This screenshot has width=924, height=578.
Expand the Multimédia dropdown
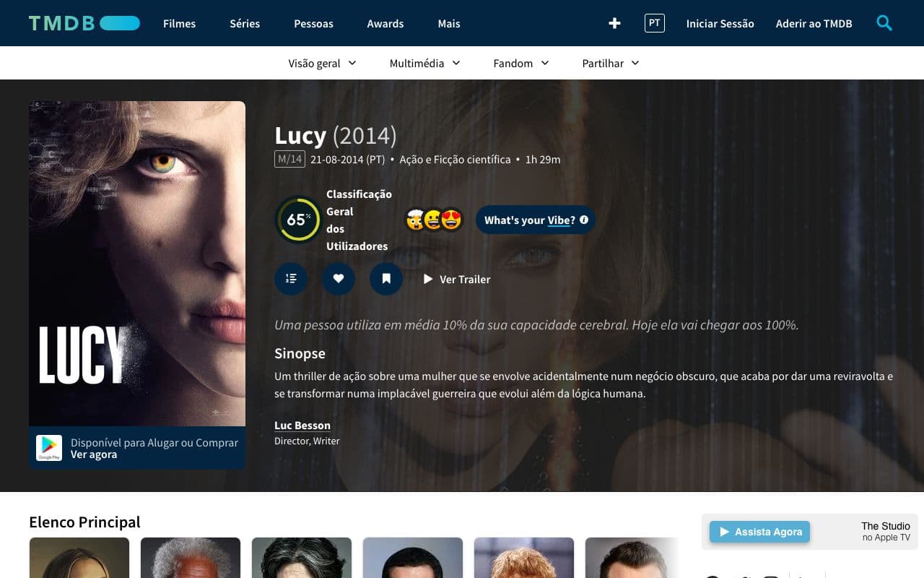[425, 64]
